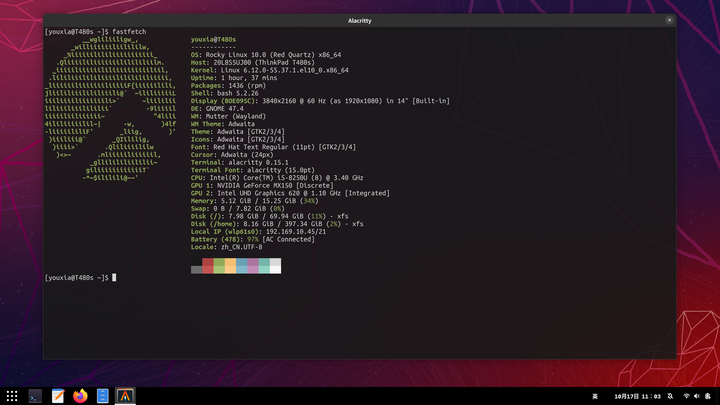Launch the Terminal app from the dock
The image size is (720, 405).
click(x=35, y=396)
